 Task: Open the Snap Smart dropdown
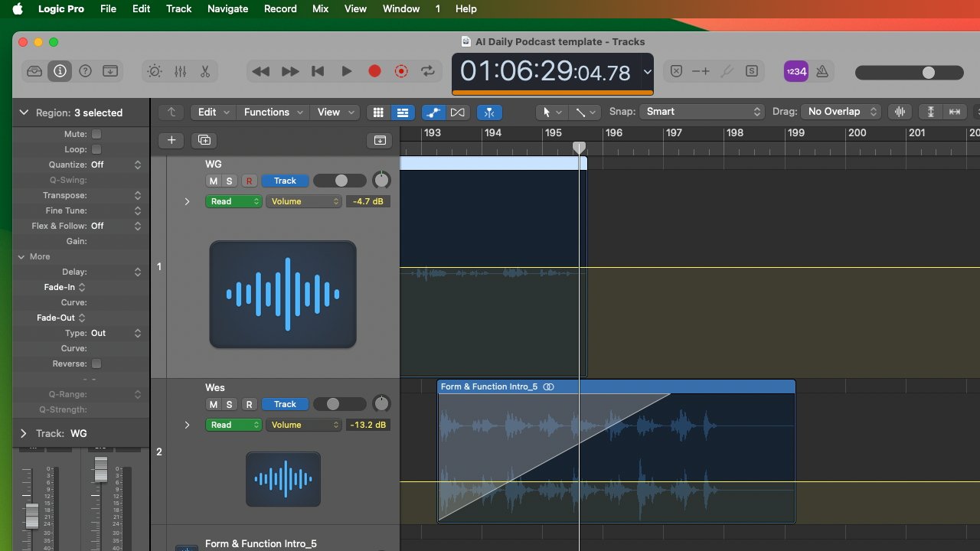702,112
